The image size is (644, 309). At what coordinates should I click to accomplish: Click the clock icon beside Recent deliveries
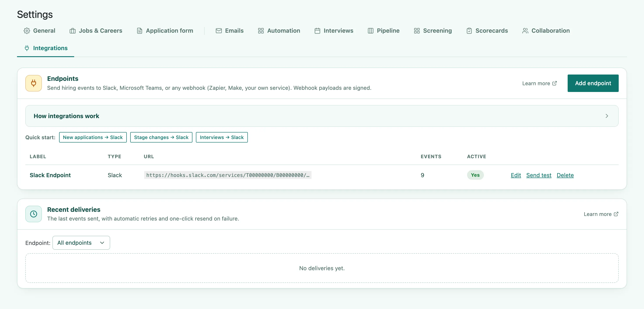click(x=34, y=214)
